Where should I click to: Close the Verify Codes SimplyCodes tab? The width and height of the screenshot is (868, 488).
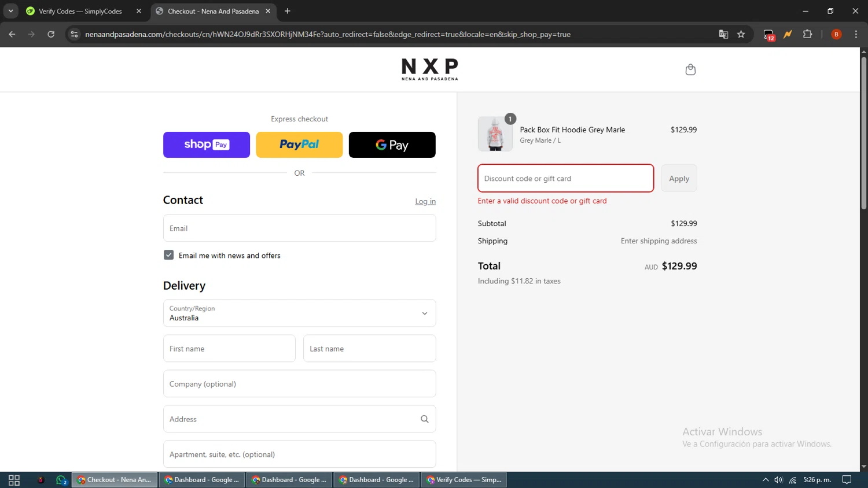click(x=139, y=11)
